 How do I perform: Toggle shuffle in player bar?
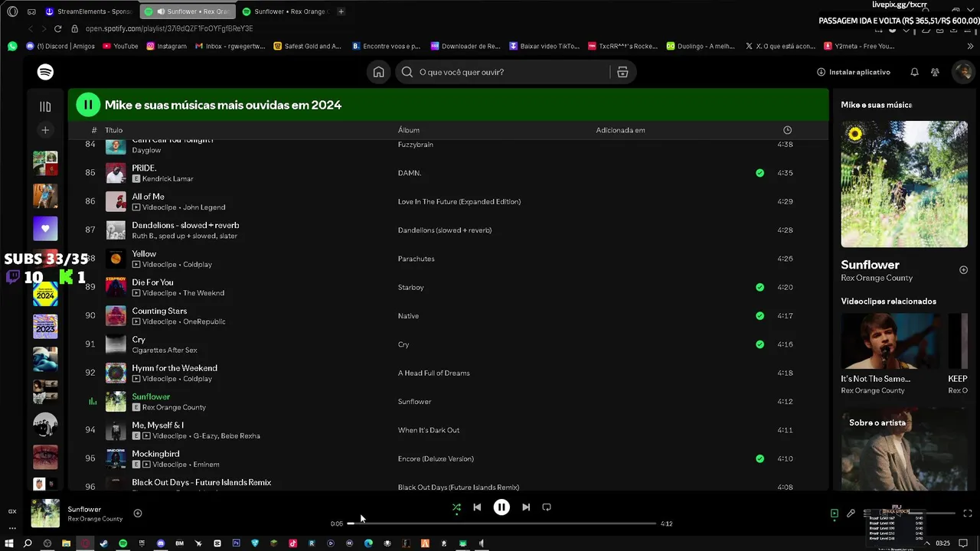point(456,507)
